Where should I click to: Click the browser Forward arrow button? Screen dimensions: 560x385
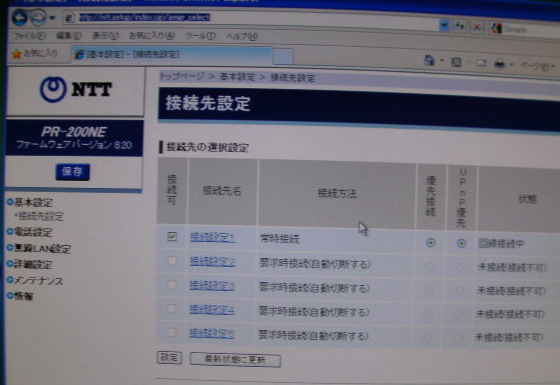39,17
